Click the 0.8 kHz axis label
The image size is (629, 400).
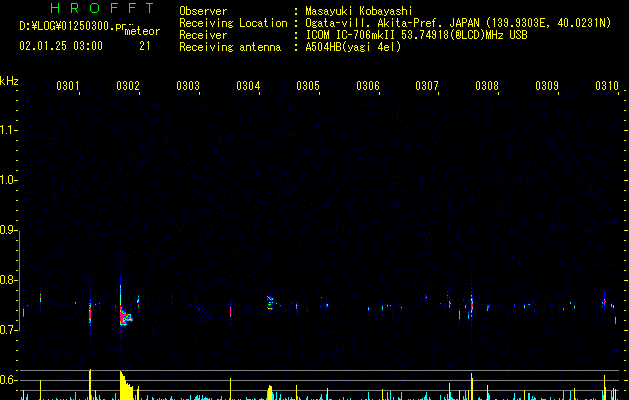click(8, 280)
